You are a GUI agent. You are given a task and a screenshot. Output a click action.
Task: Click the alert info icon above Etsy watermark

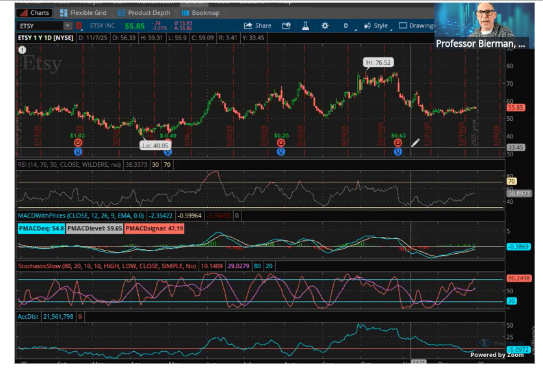point(23,50)
